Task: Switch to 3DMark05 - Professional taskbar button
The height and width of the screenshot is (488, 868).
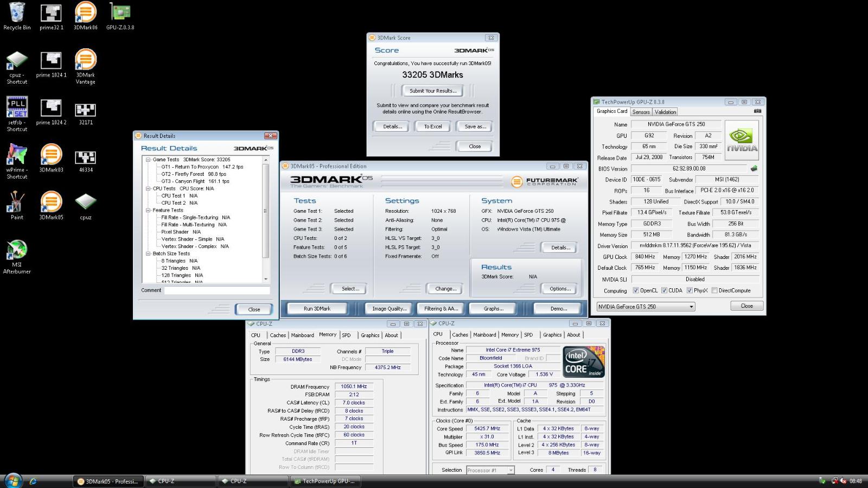Action: tap(108, 481)
